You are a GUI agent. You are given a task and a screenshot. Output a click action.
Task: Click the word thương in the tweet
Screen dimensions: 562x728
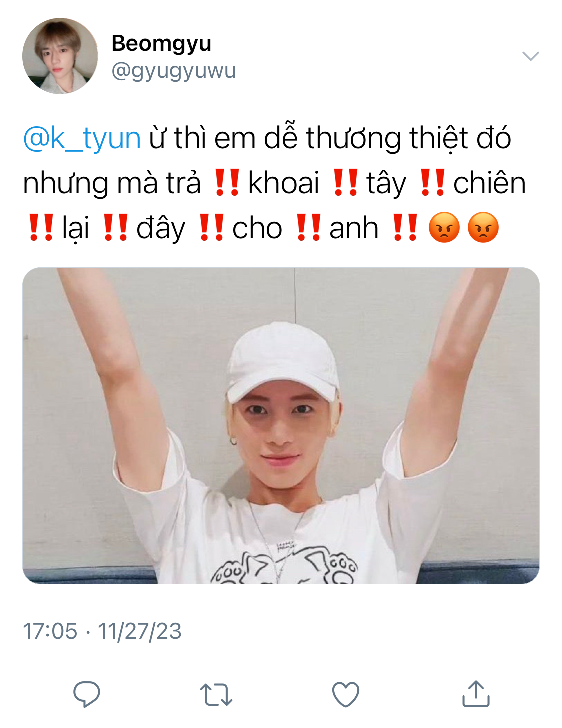(353, 138)
